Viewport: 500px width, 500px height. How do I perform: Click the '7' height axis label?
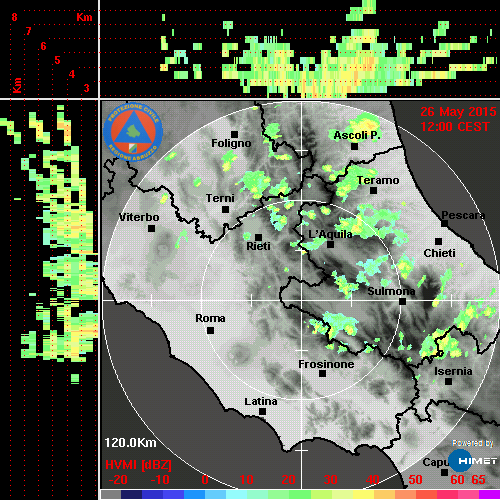click(29, 31)
